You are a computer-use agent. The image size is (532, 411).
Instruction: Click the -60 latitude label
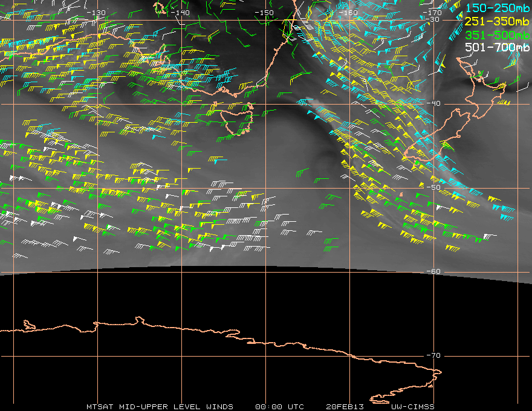coord(433,271)
